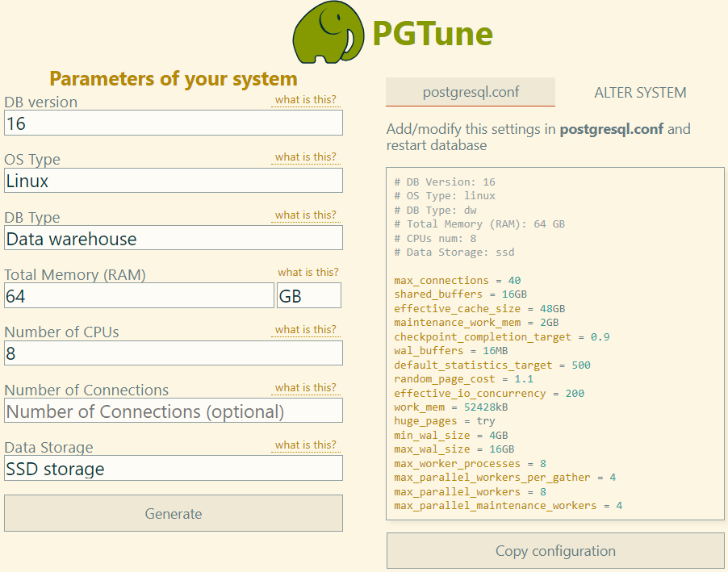Viewport: 728px width, 572px height.
Task: Open the memory unit GB dropdown
Action: coord(309,295)
